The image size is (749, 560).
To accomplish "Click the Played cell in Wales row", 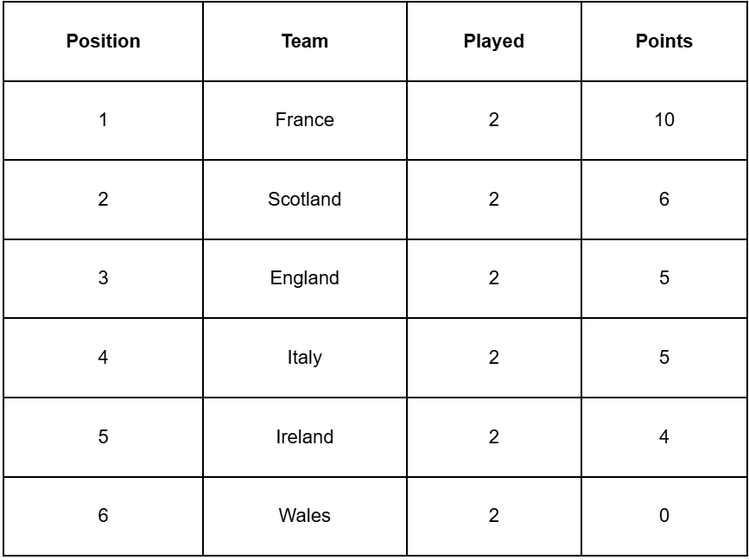I will (x=493, y=516).
